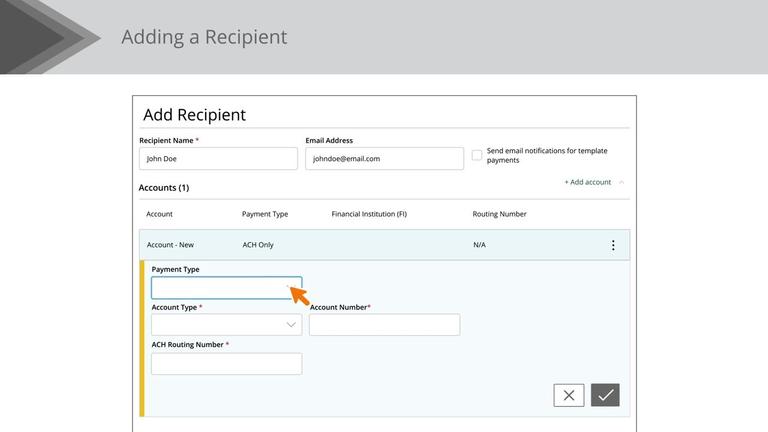
Task: Enable Send email notifications checkbox
Action: coord(477,155)
